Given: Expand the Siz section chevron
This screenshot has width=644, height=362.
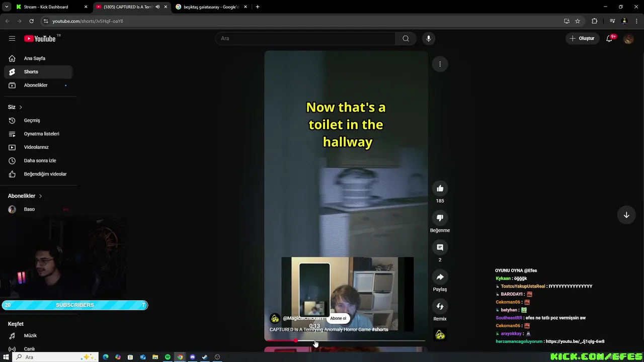Looking at the screenshot, I should (21, 107).
